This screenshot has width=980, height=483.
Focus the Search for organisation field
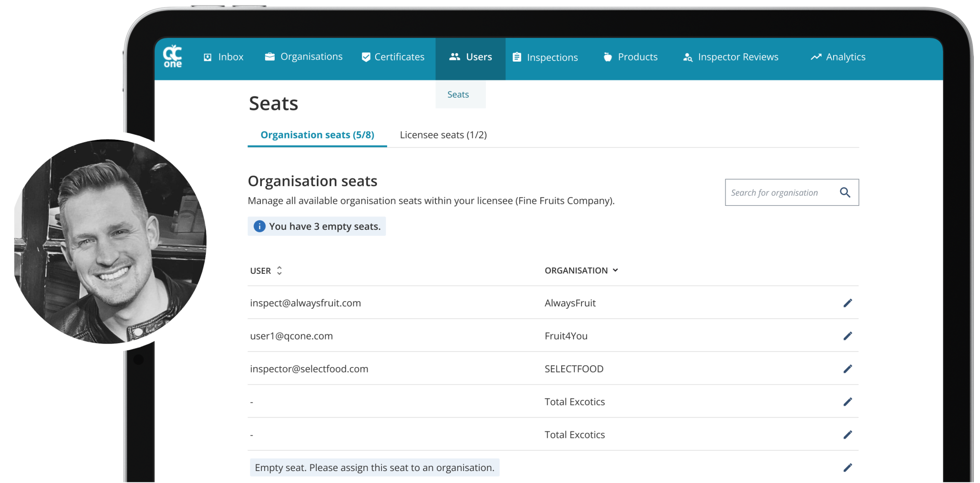pos(780,192)
